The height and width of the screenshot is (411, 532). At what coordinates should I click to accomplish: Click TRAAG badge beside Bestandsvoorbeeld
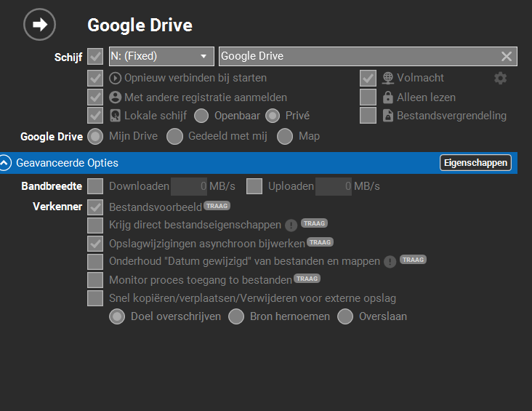pyautogui.click(x=217, y=206)
